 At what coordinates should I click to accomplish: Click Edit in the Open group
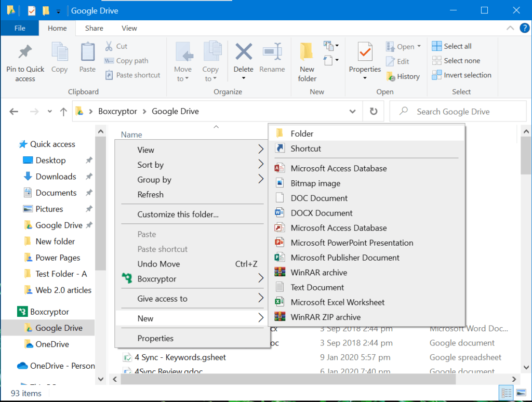(398, 61)
